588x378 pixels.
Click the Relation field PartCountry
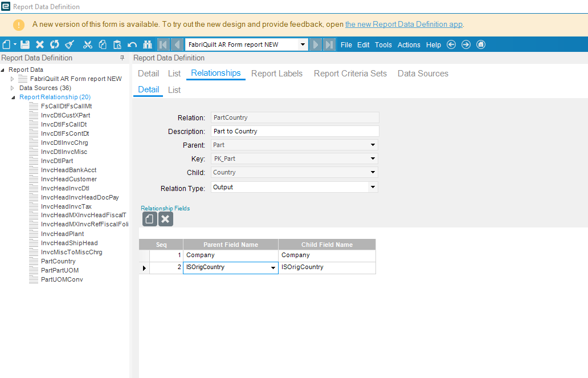point(295,117)
